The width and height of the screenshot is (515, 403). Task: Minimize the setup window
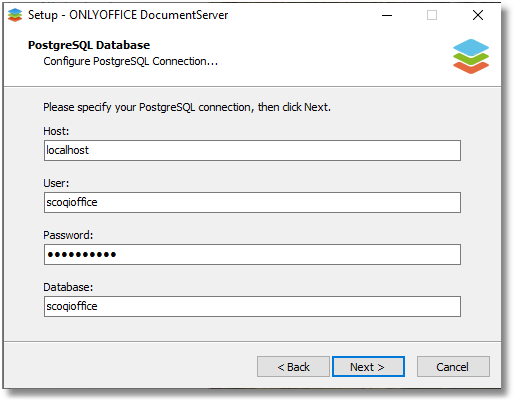click(x=387, y=15)
